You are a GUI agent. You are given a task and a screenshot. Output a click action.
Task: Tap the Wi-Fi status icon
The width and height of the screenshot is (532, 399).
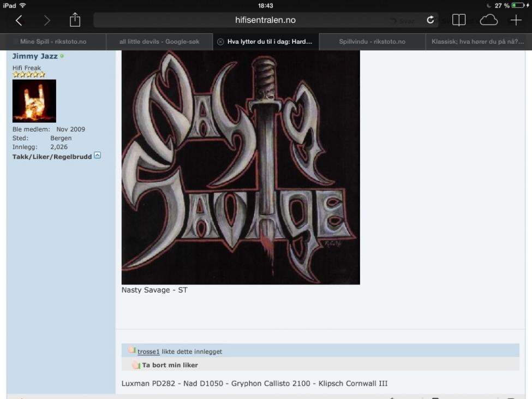[x=23, y=5]
